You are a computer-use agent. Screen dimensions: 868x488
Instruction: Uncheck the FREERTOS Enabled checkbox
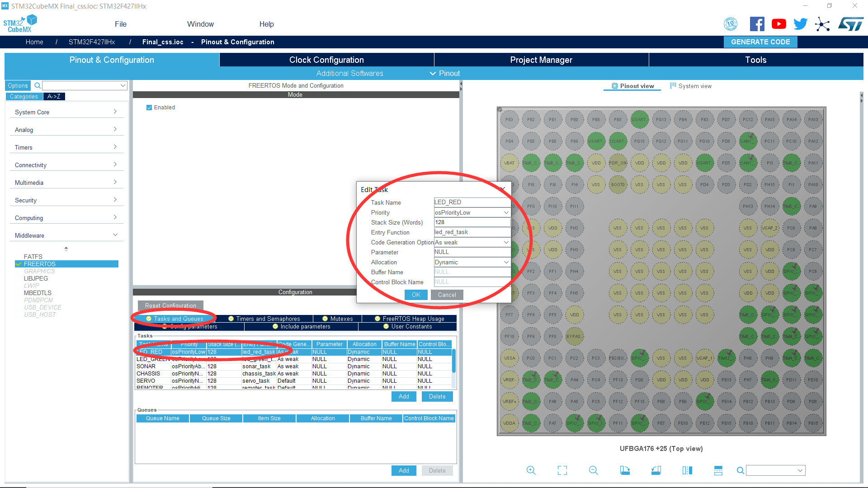(149, 108)
